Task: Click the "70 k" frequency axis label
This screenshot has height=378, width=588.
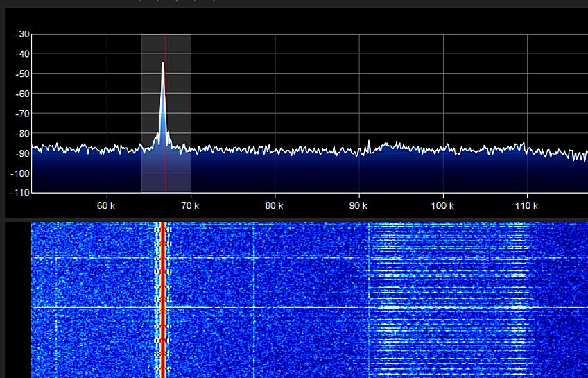Action: coord(190,205)
